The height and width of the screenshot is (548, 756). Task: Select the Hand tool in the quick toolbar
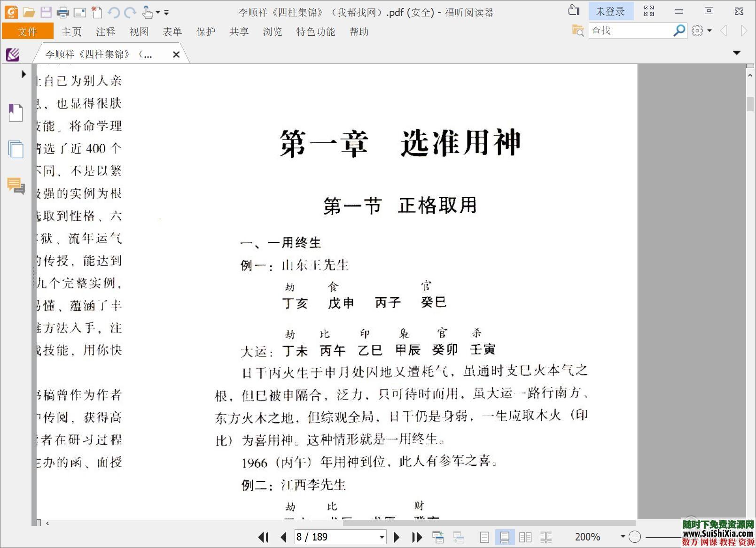point(148,12)
